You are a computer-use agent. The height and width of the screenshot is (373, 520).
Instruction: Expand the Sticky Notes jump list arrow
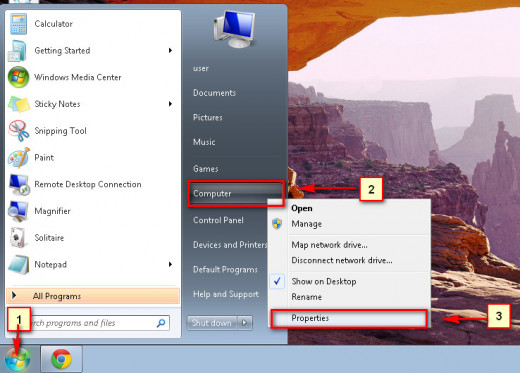coord(170,104)
